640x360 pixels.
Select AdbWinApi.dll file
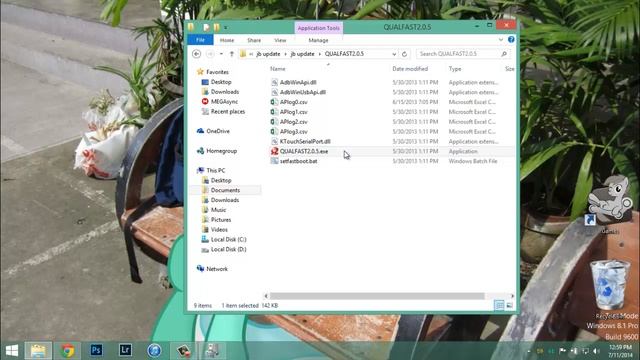point(298,82)
